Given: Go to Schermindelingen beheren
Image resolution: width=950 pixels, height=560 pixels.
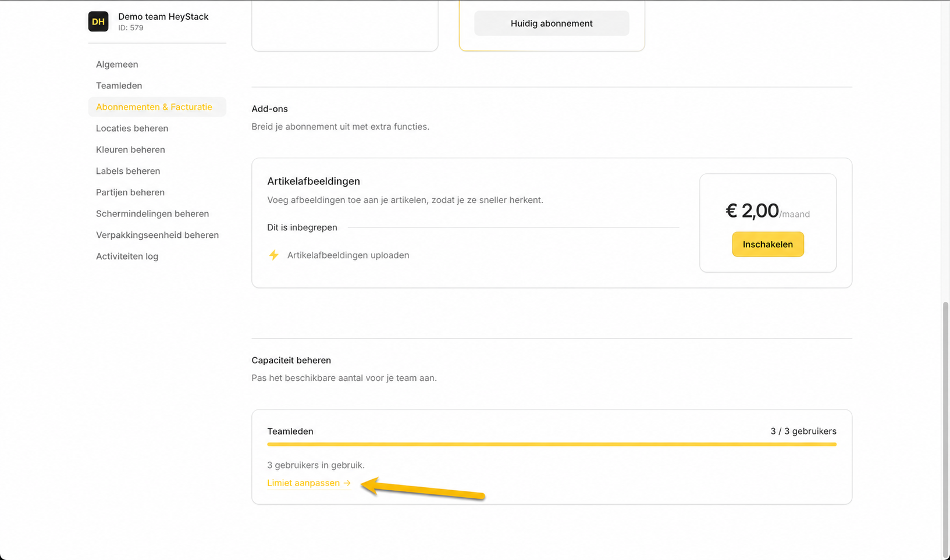Looking at the screenshot, I should click(x=152, y=213).
